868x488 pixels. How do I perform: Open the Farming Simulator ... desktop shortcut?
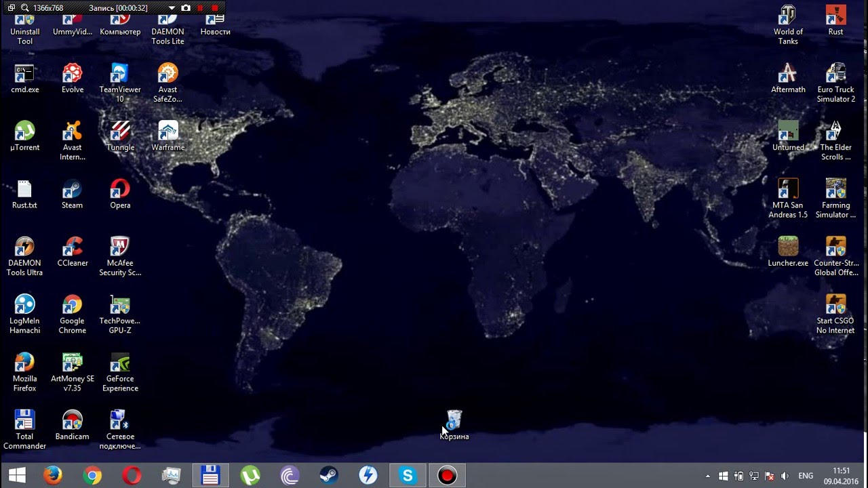click(835, 199)
